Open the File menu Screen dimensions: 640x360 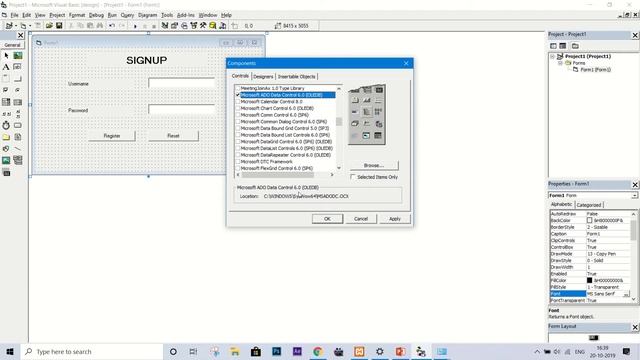tap(14, 15)
